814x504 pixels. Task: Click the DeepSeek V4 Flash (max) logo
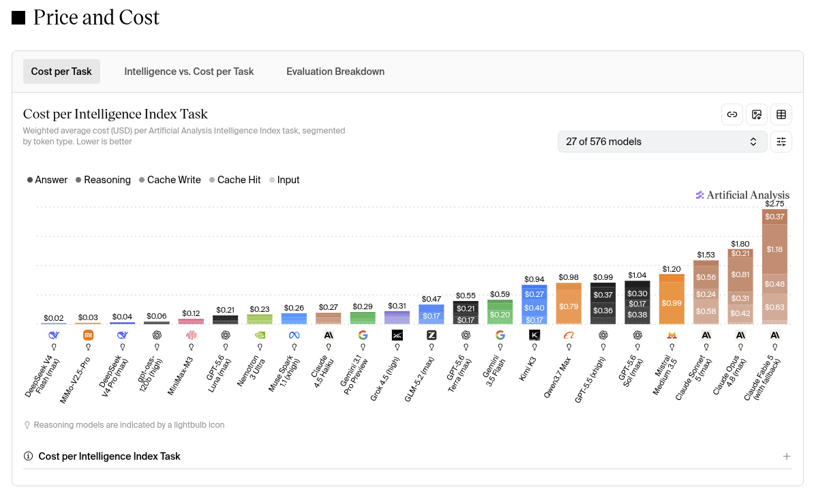click(x=54, y=335)
